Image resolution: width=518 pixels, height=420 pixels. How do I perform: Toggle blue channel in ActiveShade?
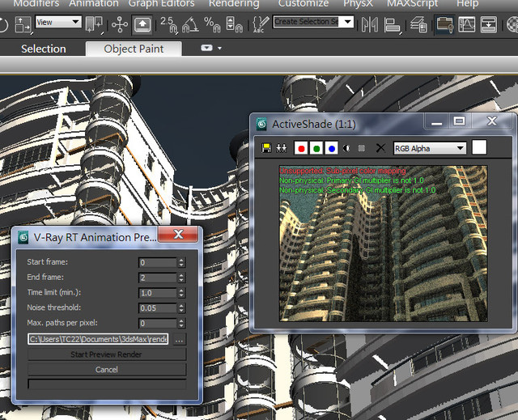[x=331, y=148]
